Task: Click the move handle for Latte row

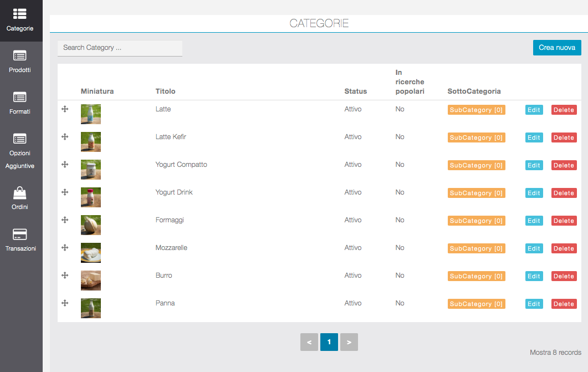Action: (65, 109)
